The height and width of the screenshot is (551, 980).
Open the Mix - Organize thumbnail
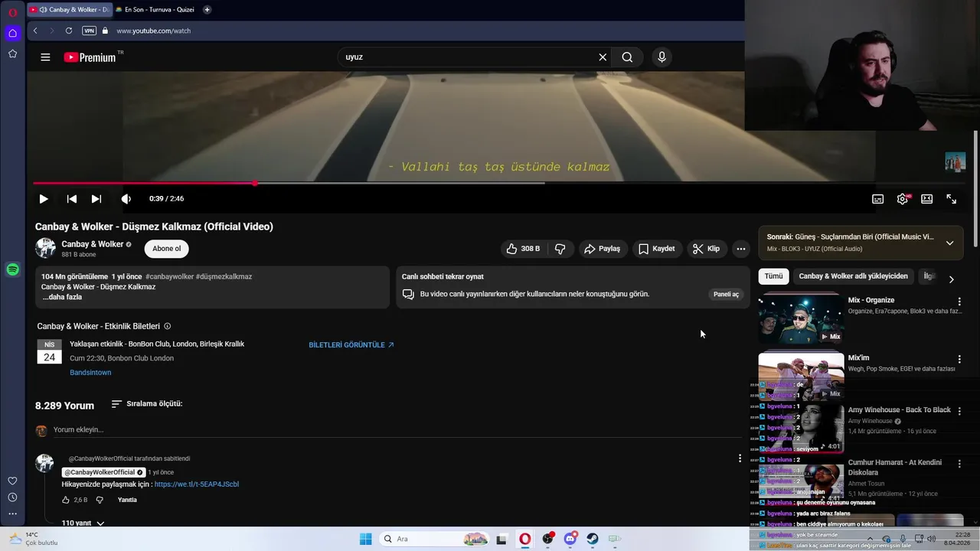[801, 318]
